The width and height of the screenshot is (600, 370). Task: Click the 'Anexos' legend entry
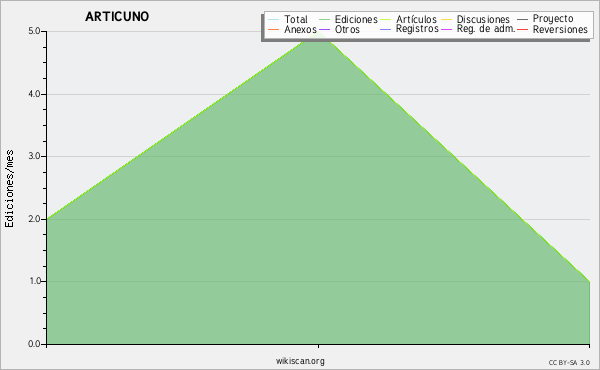[x=292, y=29]
